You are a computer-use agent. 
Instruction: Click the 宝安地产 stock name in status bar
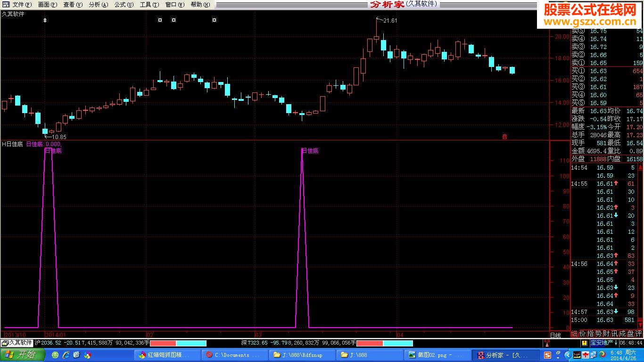[602, 343]
